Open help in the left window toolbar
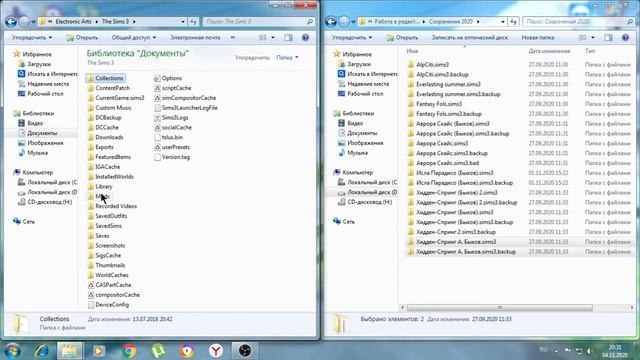The image size is (640, 360). pyautogui.click(x=305, y=38)
